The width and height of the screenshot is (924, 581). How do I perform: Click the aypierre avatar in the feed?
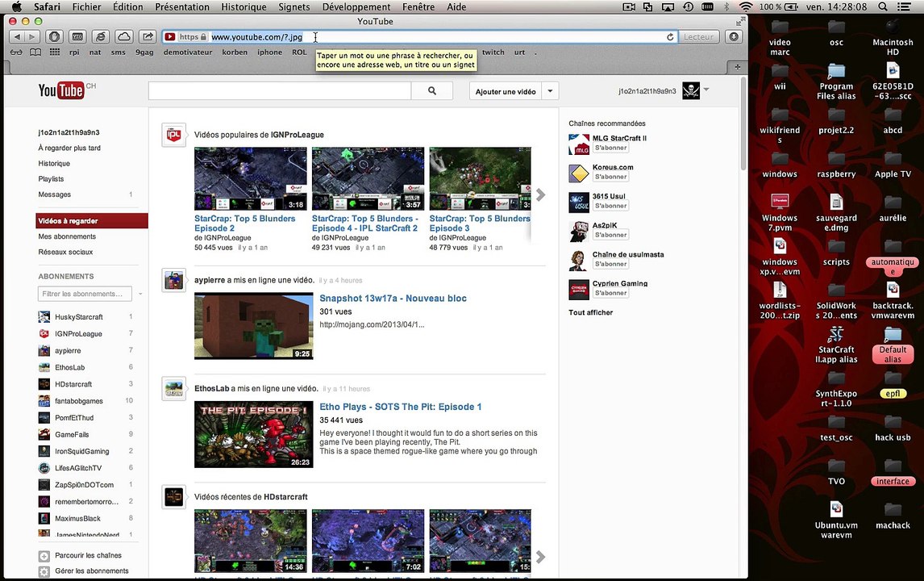click(174, 280)
